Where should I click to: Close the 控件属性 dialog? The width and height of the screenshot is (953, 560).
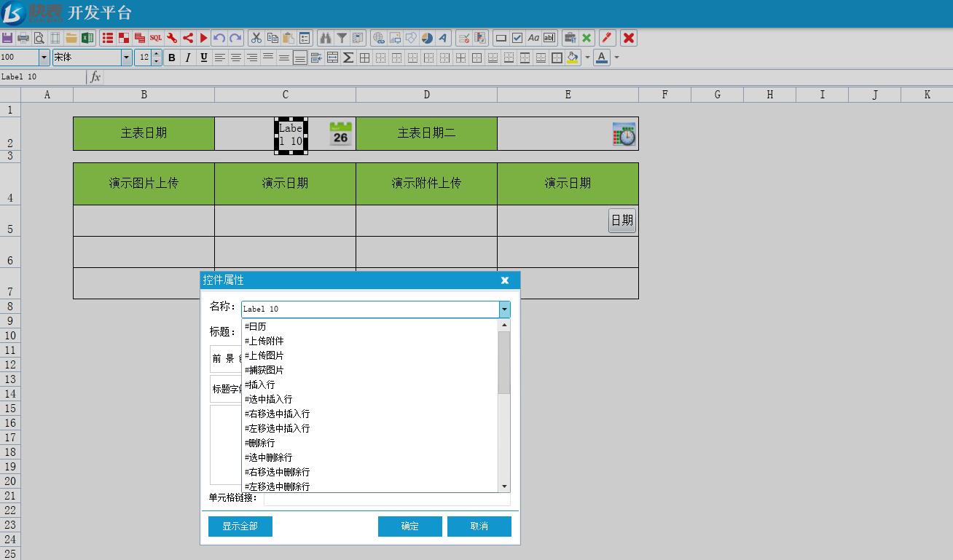505,280
